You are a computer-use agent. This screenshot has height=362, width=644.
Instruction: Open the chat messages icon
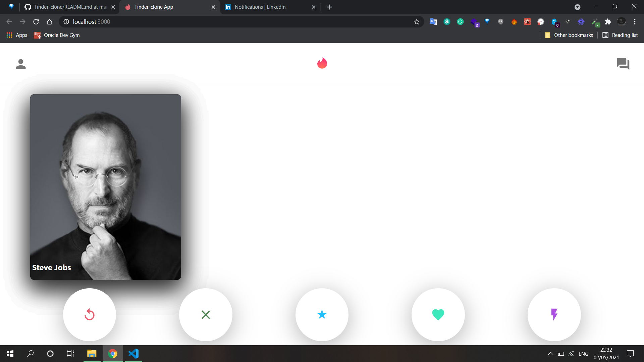(623, 64)
